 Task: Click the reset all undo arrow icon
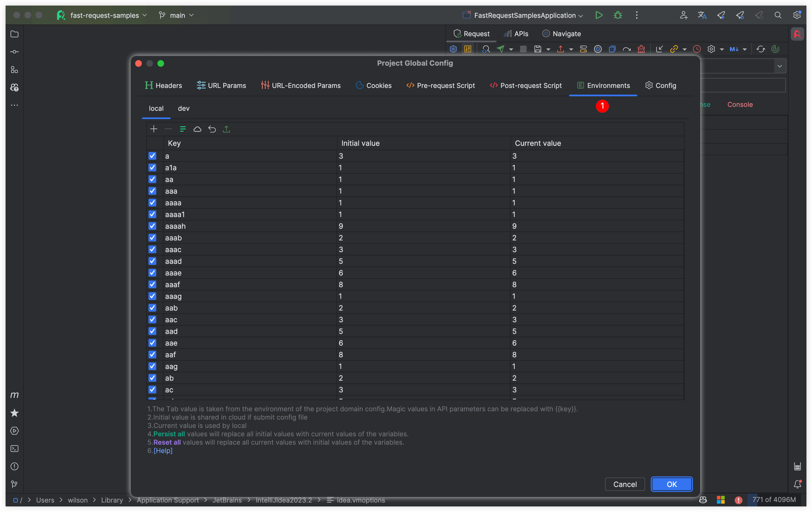[x=212, y=129]
